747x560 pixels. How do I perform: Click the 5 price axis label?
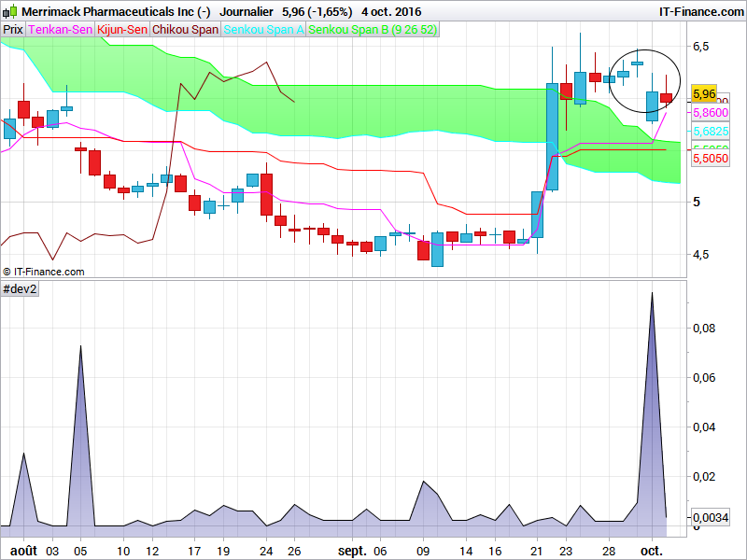coord(696,203)
